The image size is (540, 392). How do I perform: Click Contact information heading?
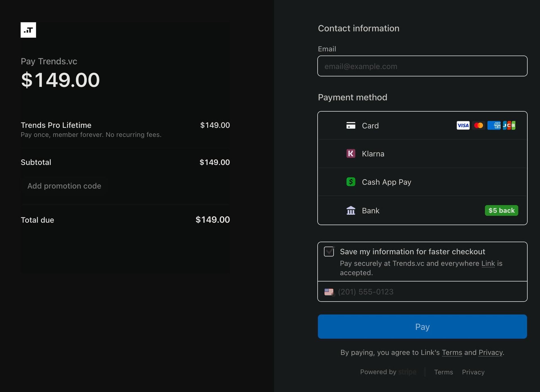[x=359, y=28]
